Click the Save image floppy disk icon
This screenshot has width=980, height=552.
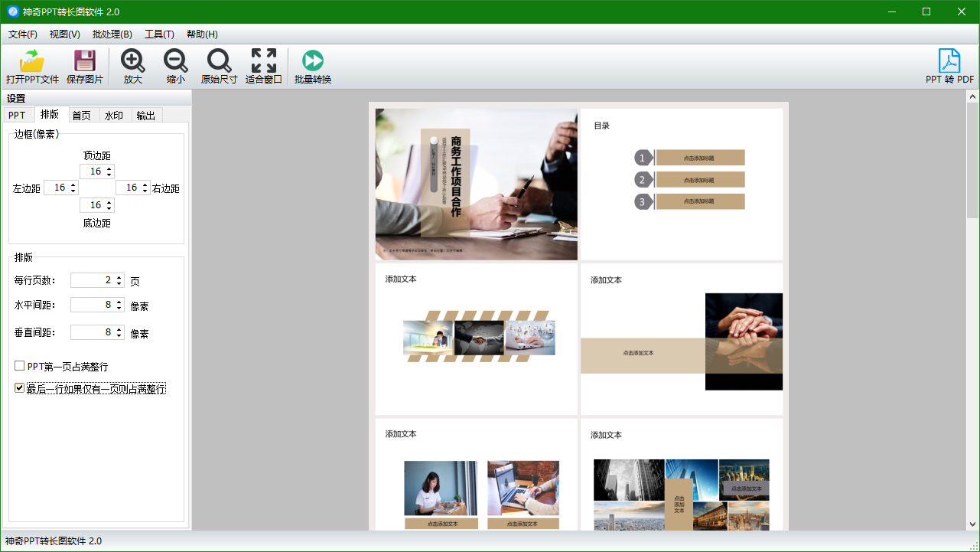click(84, 61)
